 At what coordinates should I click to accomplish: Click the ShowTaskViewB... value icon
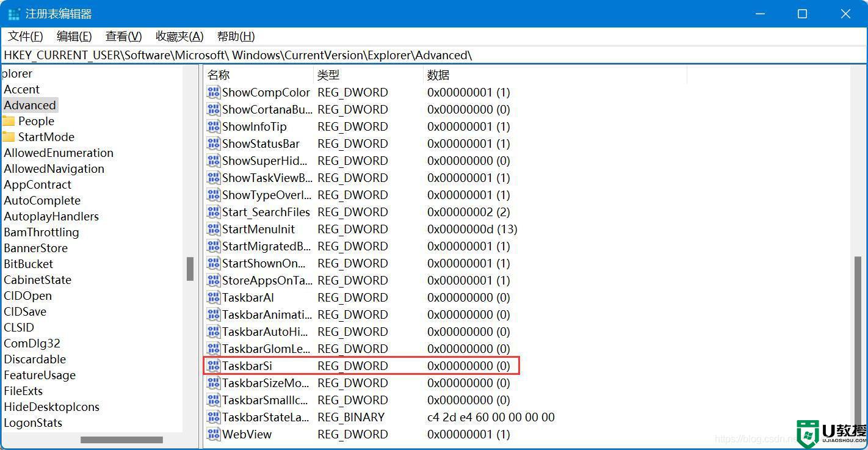[213, 178]
